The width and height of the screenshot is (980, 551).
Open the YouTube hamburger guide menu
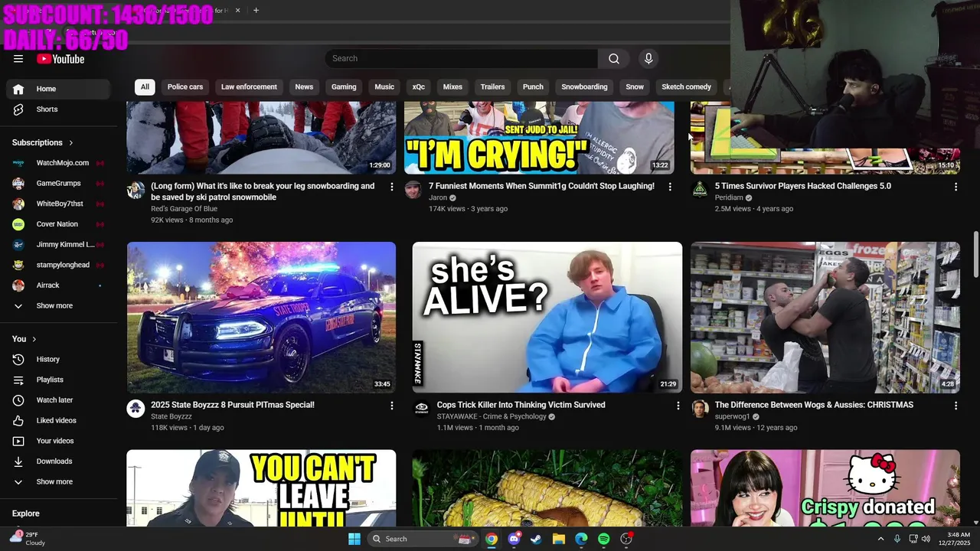coord(18,59)
